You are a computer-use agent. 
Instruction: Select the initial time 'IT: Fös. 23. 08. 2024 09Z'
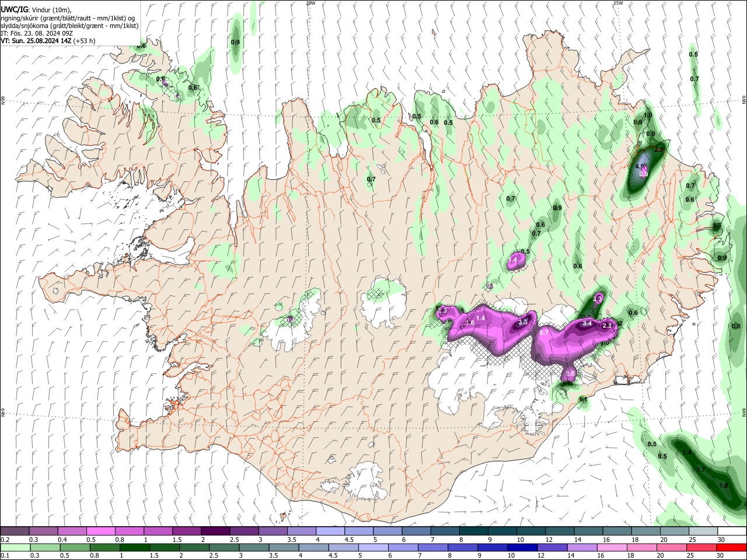[37, 33]
